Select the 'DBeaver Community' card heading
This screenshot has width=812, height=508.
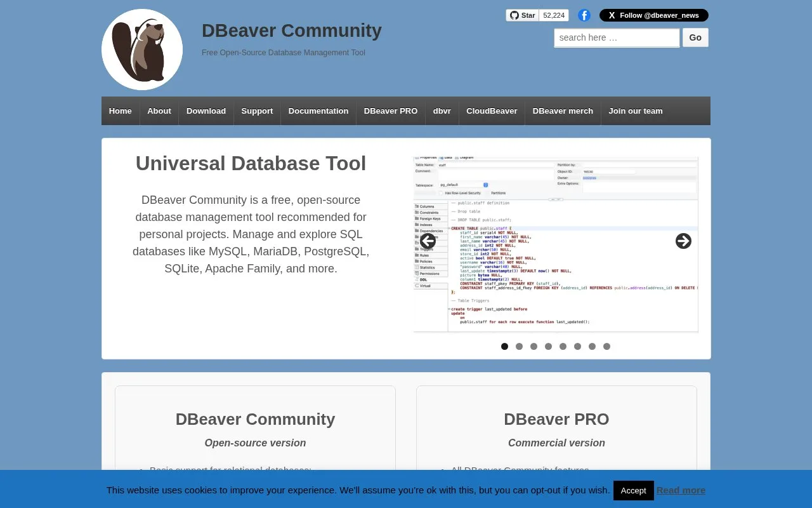[255, 419]
